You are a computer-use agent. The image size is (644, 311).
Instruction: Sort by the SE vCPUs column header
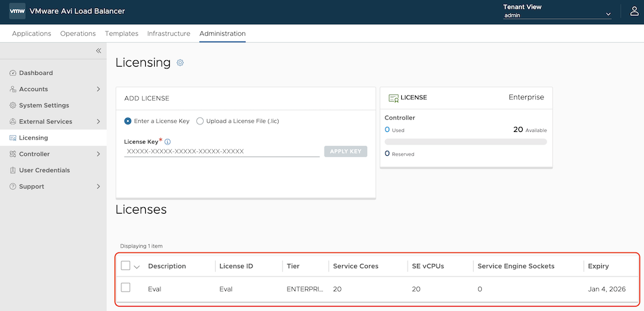click(x=428, y=266)
